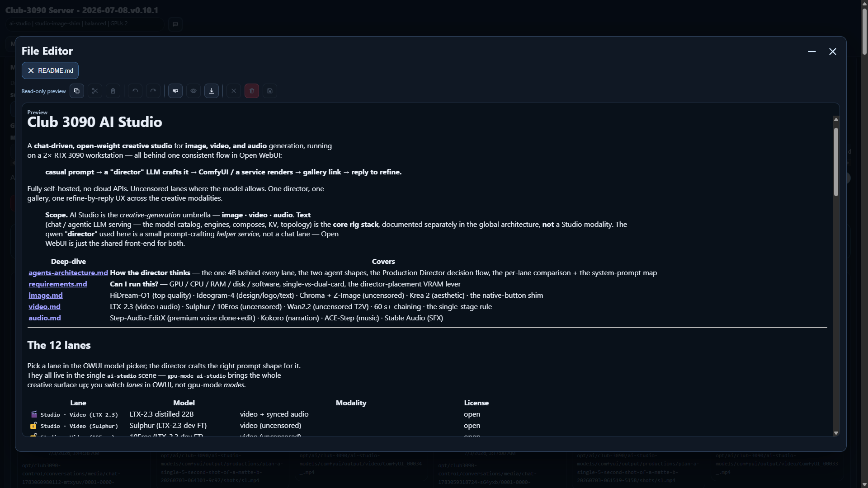This screenshot has height=488, width=868.
Task: Click the "video + synced audio" modality cell
Action: (274, 414)
